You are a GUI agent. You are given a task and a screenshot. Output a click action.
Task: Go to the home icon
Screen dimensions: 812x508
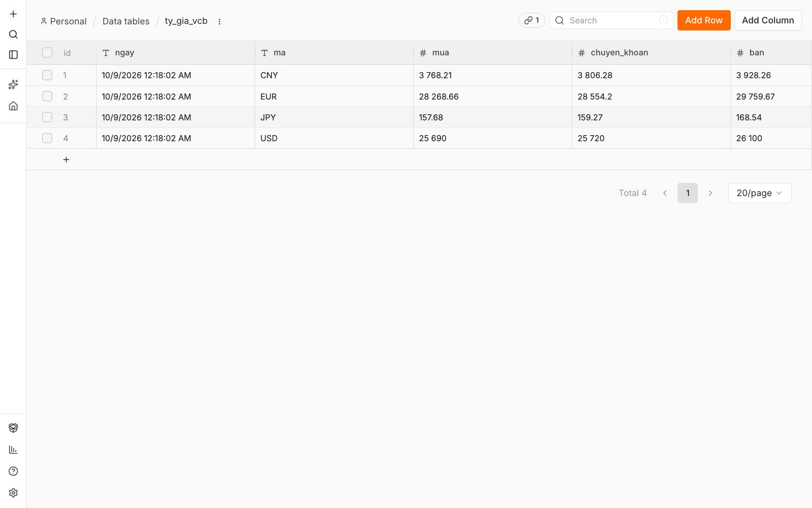[x=13, y=106]
